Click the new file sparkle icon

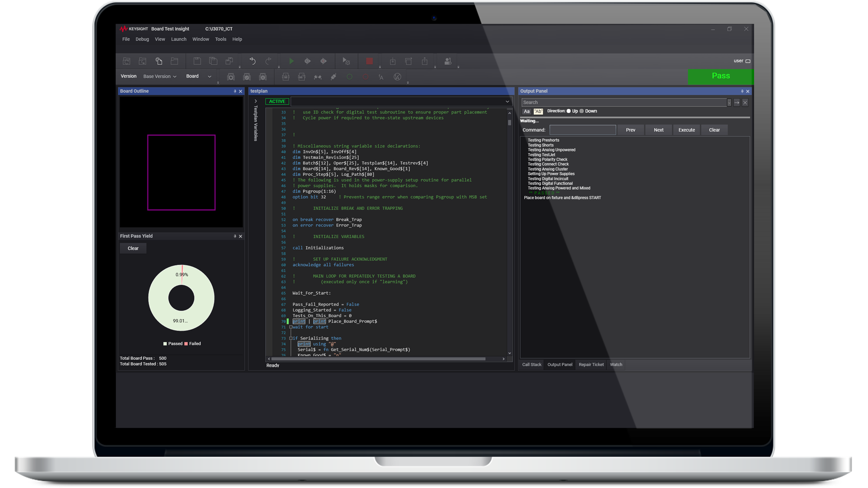159,61
